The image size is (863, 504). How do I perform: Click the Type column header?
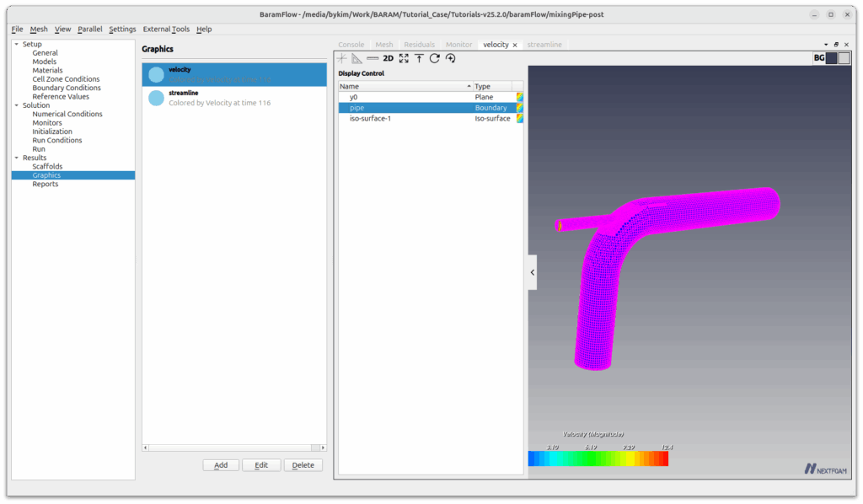coord(492,86)
